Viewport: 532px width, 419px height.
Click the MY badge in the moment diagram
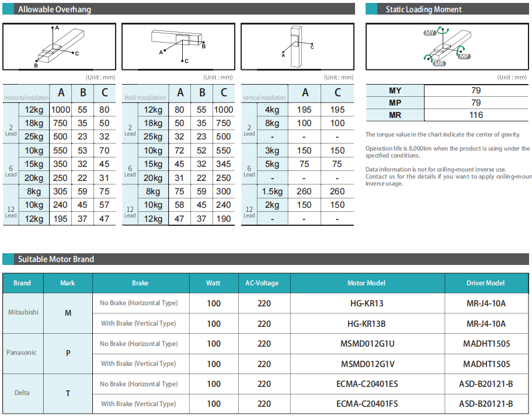click(x=430, y=33)
